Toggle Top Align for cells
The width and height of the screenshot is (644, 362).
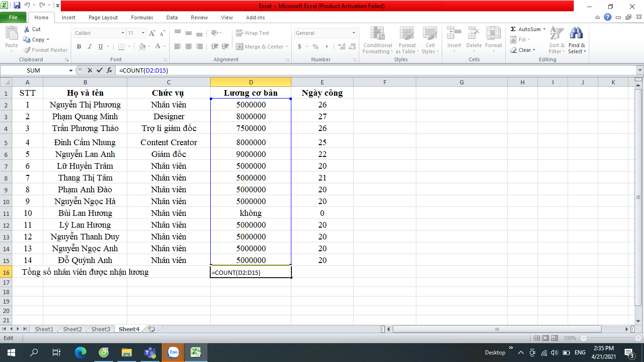178,33
